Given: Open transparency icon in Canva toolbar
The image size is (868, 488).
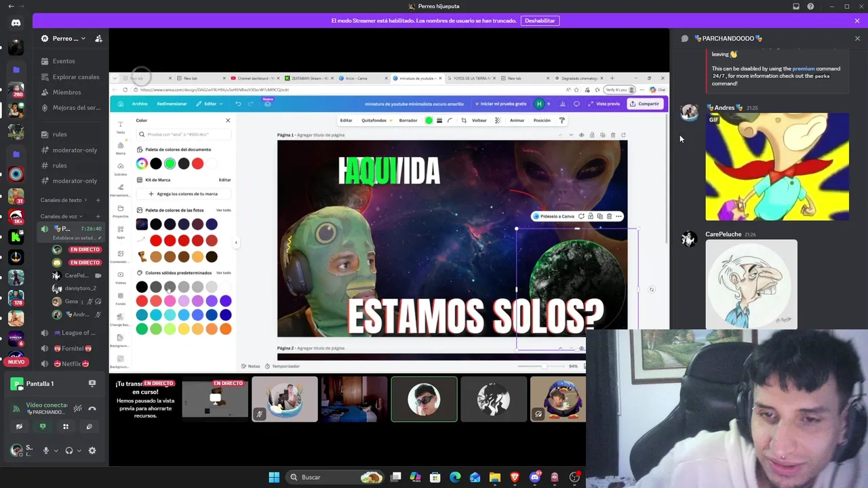Looking at the screenshot, I should click(498, 121).
